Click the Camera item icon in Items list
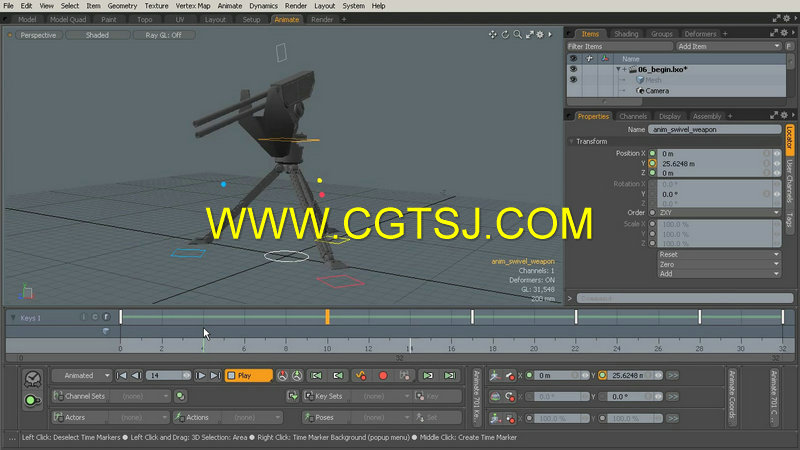 click(x=640, y=91)
